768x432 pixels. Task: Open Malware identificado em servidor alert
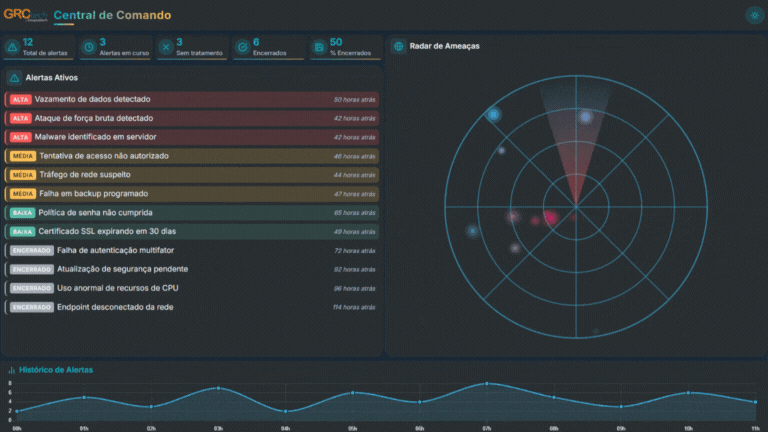click(x=95, y=137)
